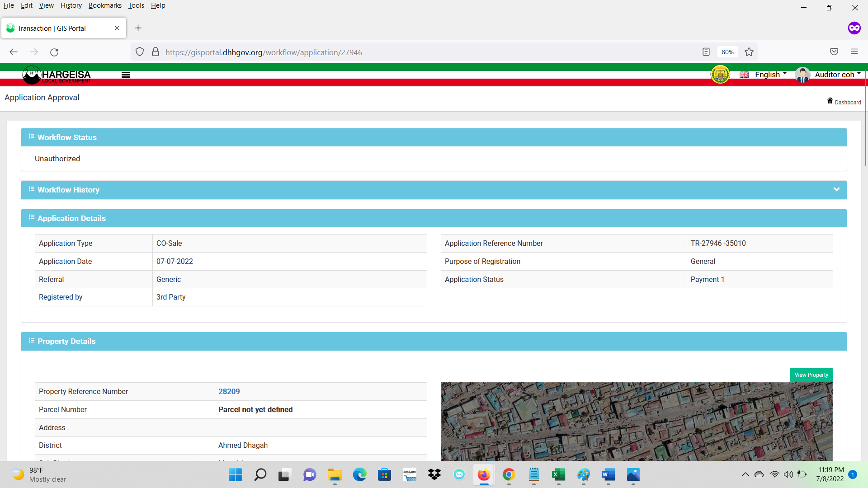Viewport: 868px width, 488px height.
Task: Open the Save to Pocket icon
Action: (x=834, y=52)
